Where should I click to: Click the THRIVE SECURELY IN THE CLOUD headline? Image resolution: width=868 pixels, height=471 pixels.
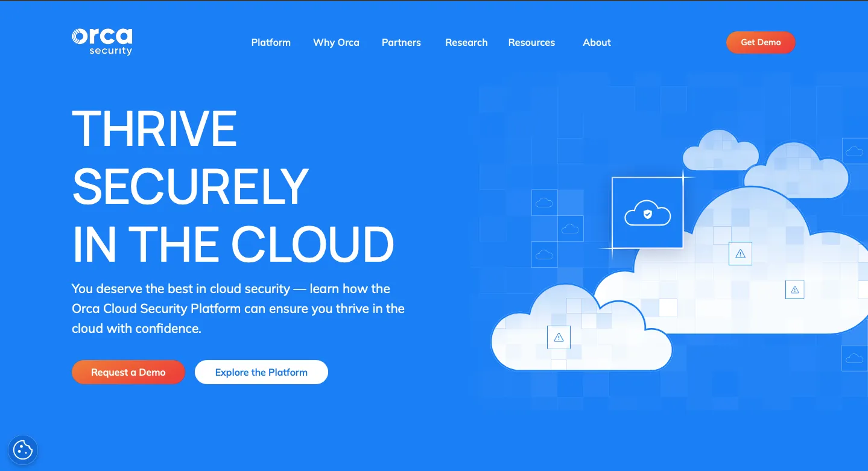(233, 187)
